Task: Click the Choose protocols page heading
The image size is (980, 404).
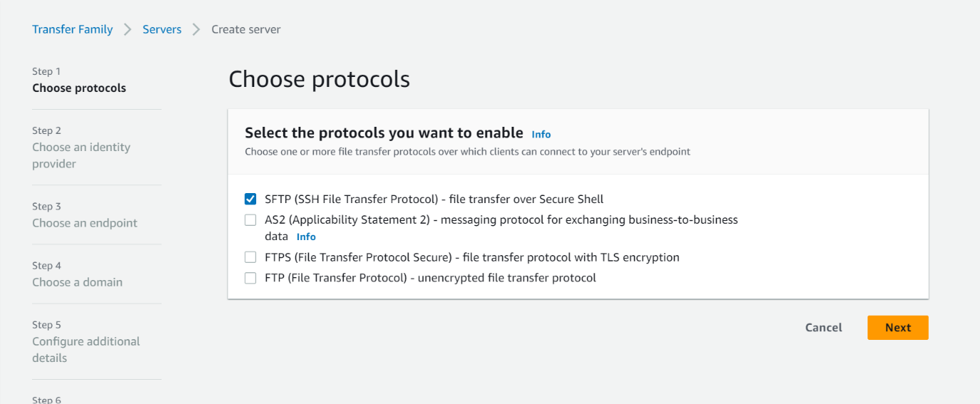Action: coord(319,79)
